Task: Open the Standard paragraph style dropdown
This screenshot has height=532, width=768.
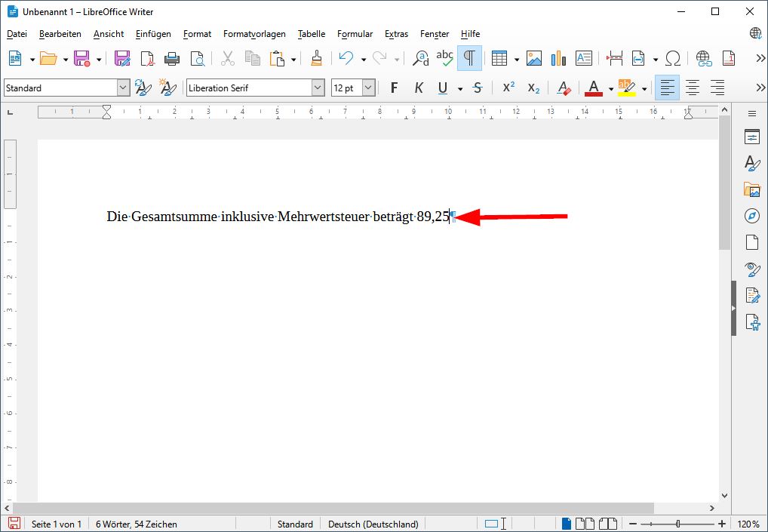Action: tap(124, 88)
